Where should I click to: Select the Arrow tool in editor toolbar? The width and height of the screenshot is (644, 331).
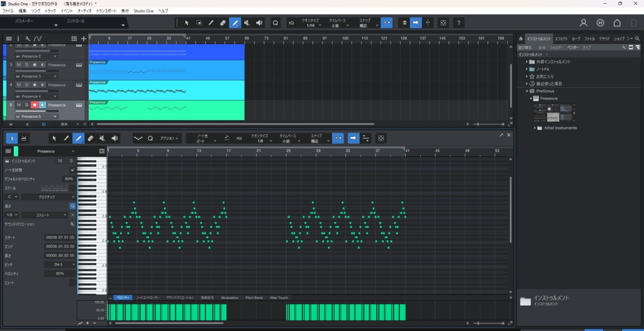[x=54, y=138]
